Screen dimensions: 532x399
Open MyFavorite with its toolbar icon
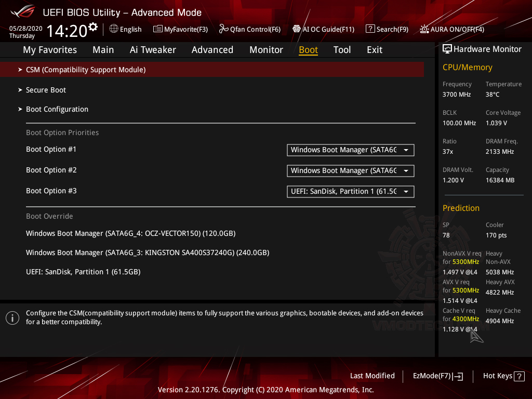[157, 29]
